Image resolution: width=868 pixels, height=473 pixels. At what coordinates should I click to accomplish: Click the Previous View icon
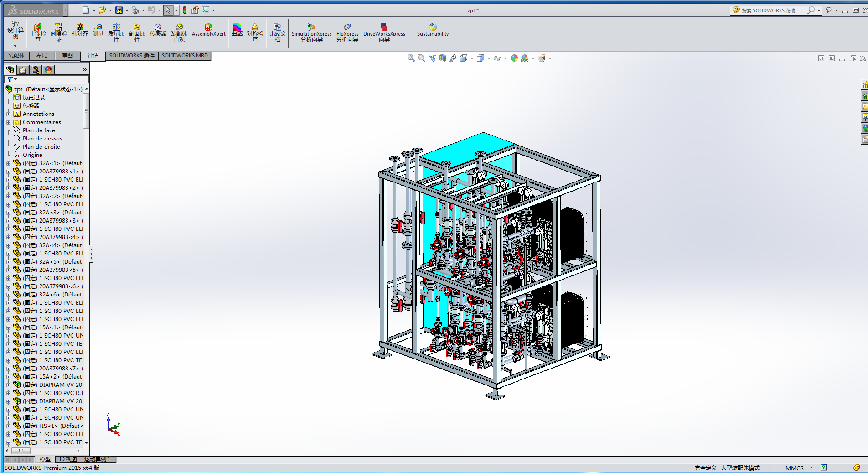tap(432, 58)
